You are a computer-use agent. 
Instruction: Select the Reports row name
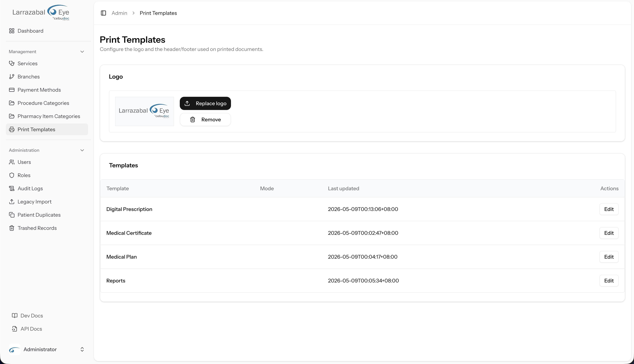pyautogui.click(x=116, y=280)
